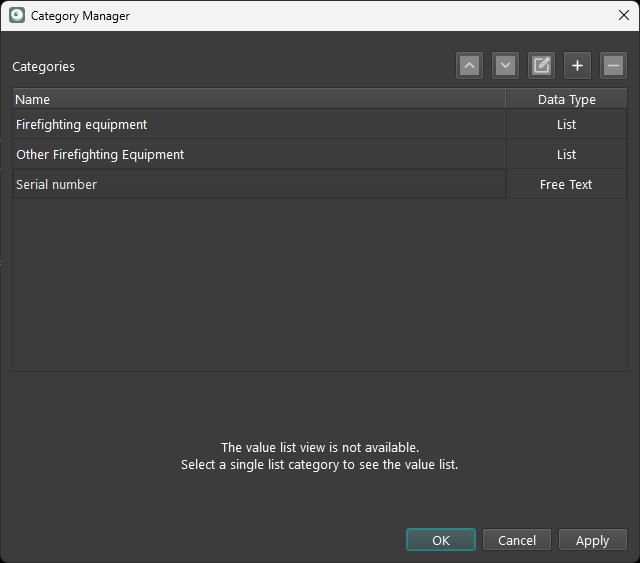Apply the category changes
This screenshot has width=640, height=563.
coord(592,540)
